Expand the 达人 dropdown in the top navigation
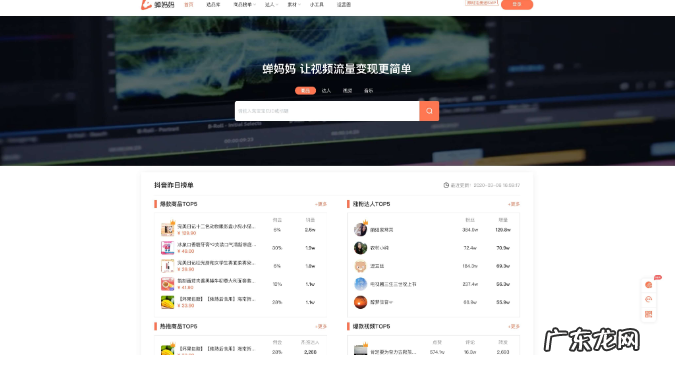678x369 pixels. [271, 5]
